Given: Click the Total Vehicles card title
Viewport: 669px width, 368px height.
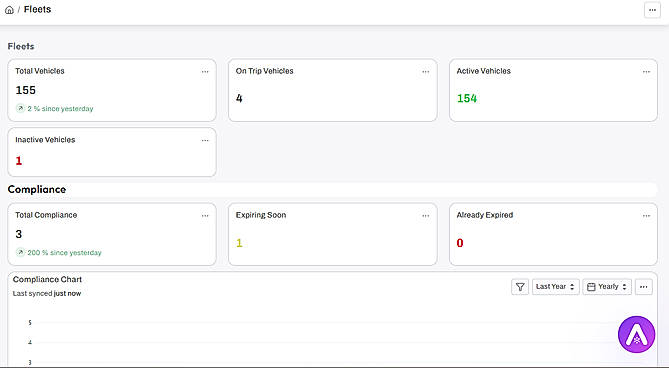Looking at the screenshot, I should click(40, 71).
